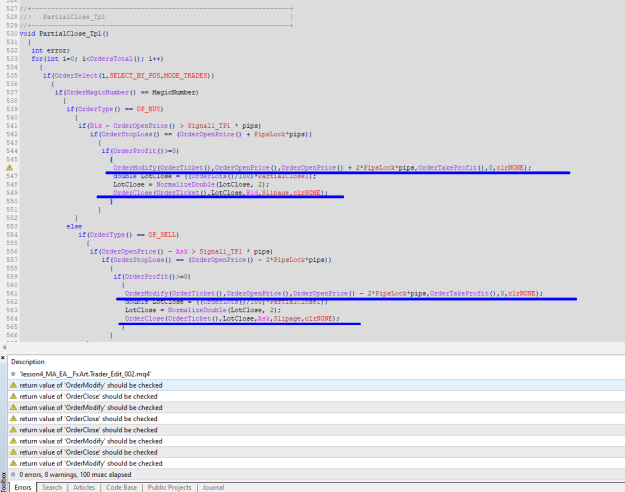The image size is (625, 492).
Task: Open the Public Projects tab
Action: [x=169, y=487]
